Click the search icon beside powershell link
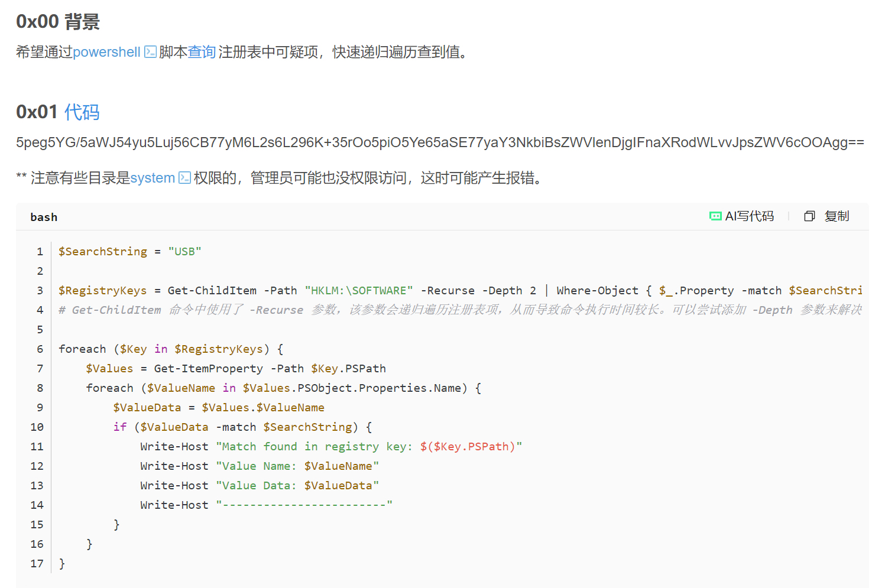885x588 pixels. click(x=151, y=52)
